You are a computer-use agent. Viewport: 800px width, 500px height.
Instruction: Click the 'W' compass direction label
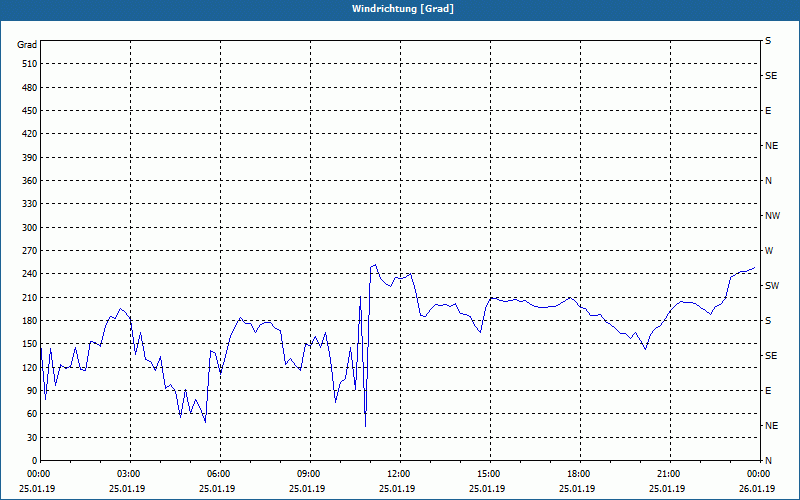(x=769, y=251)
